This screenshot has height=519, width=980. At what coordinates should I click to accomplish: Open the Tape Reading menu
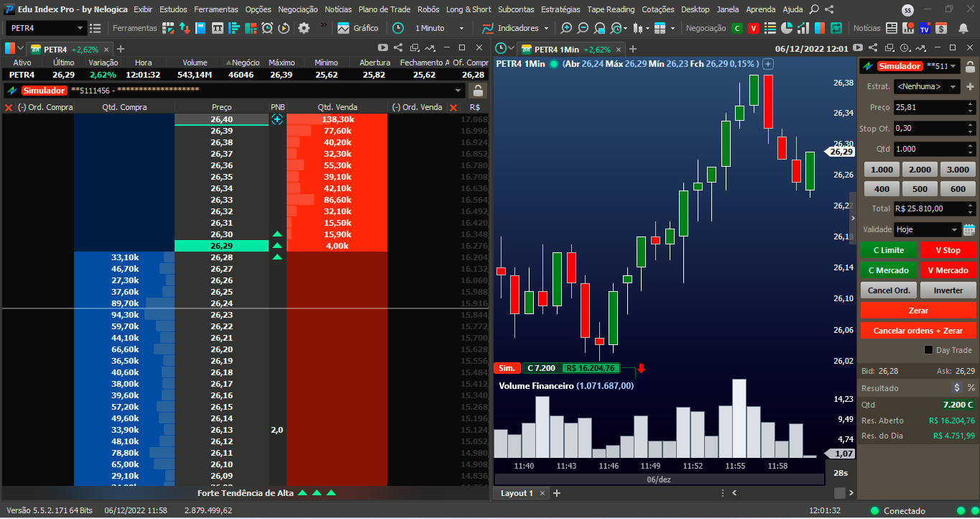coord(611,9)
